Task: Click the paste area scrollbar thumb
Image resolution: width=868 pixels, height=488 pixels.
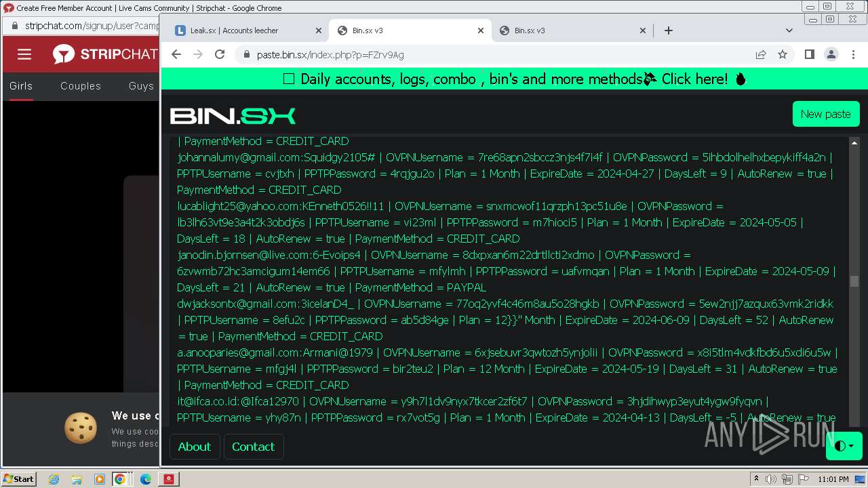Action: click(x=854, y=281)
